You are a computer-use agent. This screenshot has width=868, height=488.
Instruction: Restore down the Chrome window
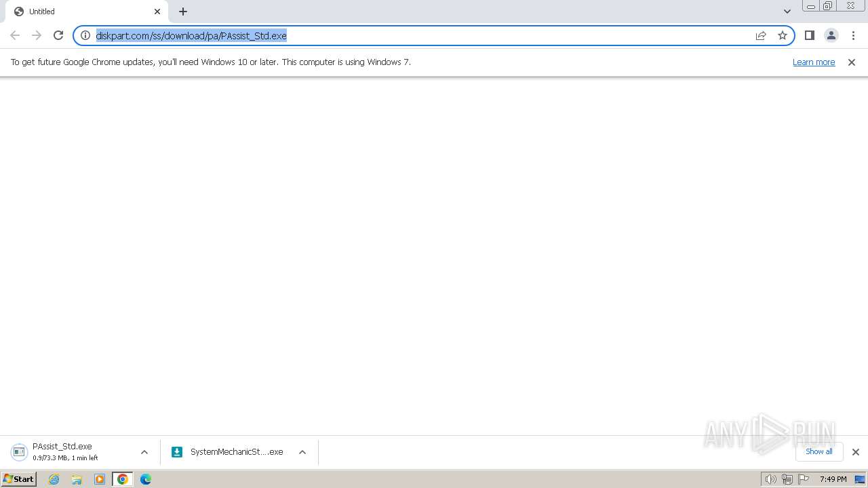click(828, 6)
